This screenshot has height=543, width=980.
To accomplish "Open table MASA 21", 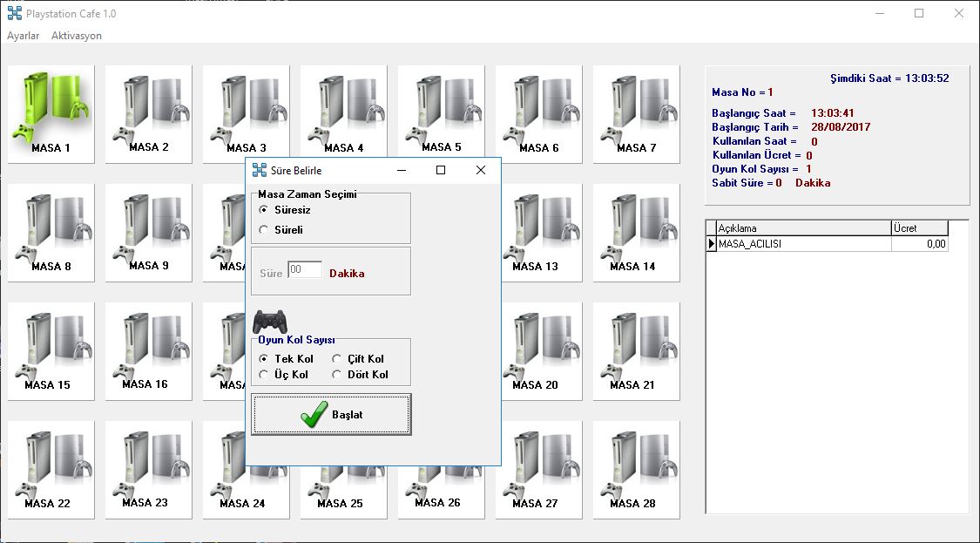I will point(636,351).
